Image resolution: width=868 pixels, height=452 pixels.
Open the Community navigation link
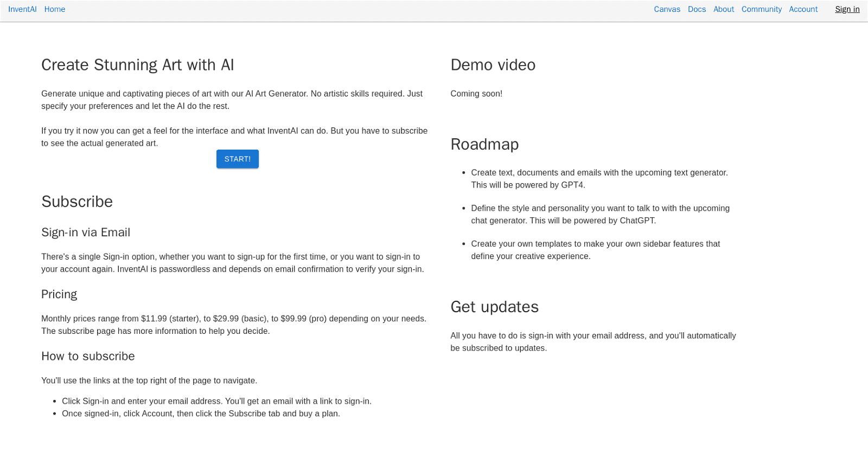pos(761,9)
